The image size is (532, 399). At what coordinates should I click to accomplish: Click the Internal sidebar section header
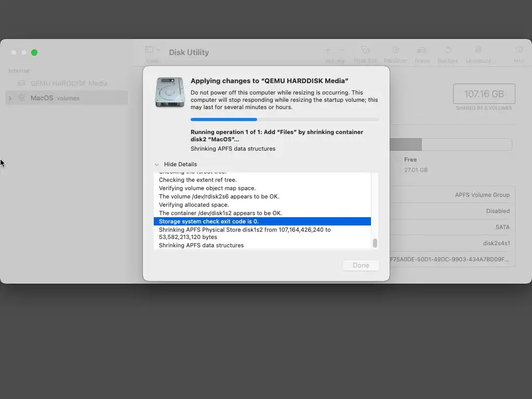[19, 71]
